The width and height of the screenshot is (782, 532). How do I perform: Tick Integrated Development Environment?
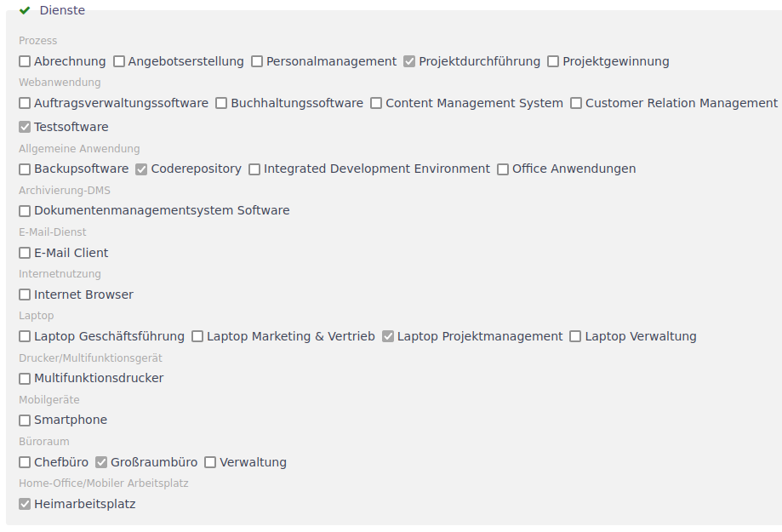(254, 169)
